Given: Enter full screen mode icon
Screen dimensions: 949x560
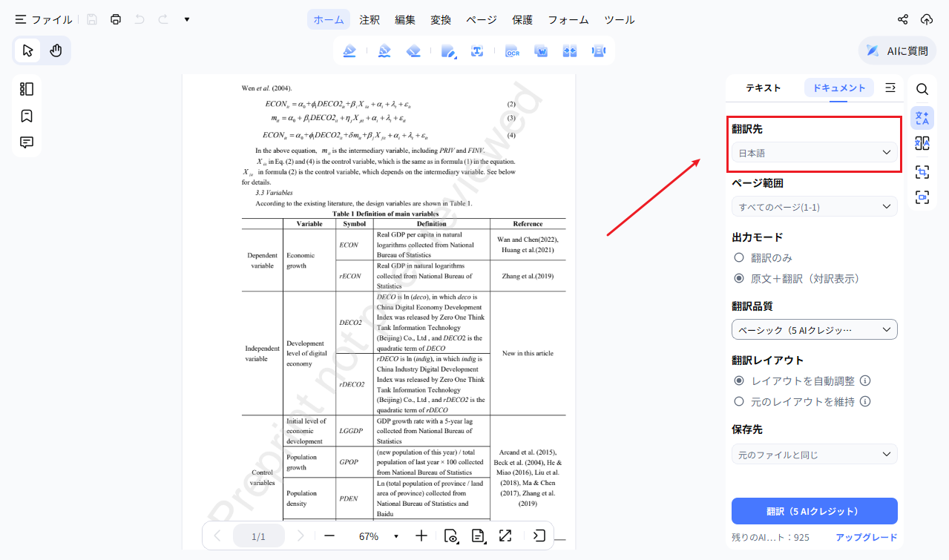Looking at the screenshot, I should [x=505, y=536].
